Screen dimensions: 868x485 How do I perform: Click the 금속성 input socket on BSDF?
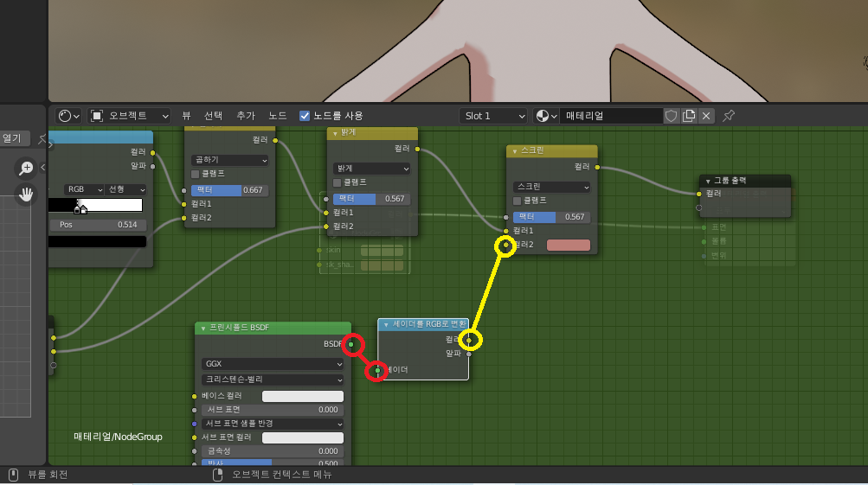(x=195, y=451)
